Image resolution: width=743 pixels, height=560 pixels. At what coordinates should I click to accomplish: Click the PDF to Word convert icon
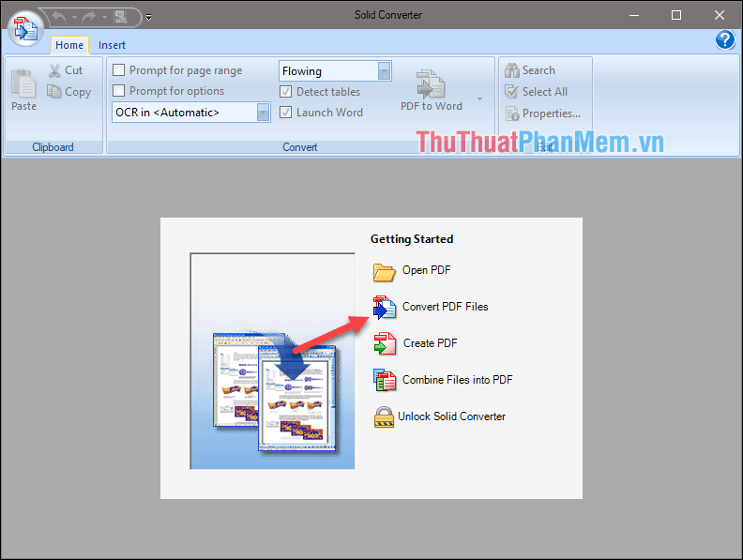click(431, 83)
